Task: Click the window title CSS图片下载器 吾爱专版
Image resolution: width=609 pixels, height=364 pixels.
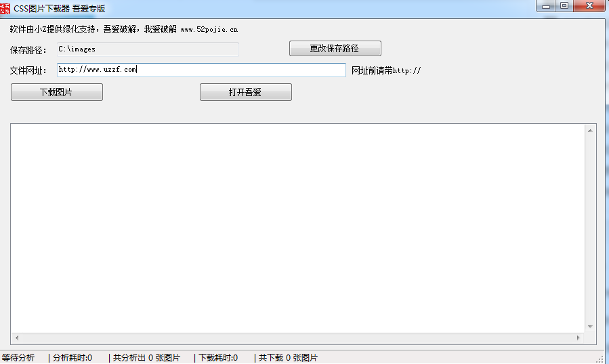Action: click(x=60, y=9)
